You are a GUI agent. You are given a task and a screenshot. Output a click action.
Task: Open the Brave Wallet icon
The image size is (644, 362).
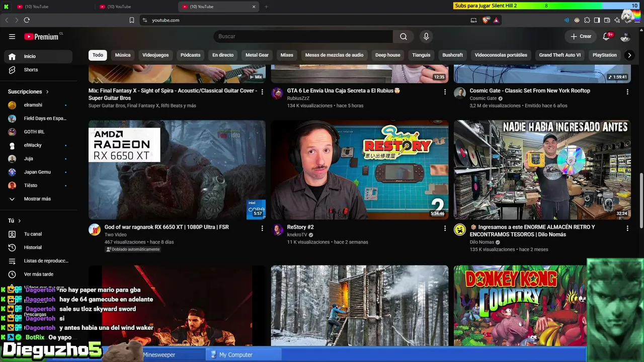(x=607, y=20)
